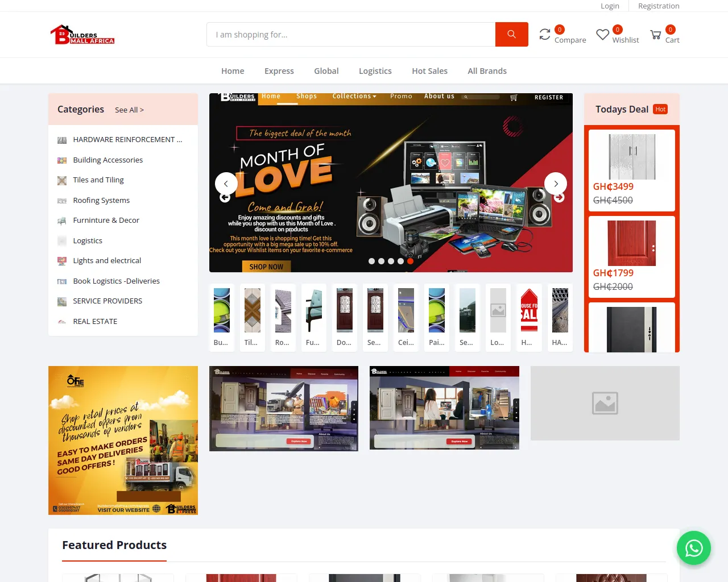Viewport: 728px width, 582px height.
Task: Click the Real Estate category icon
Action: coord(62,322)
